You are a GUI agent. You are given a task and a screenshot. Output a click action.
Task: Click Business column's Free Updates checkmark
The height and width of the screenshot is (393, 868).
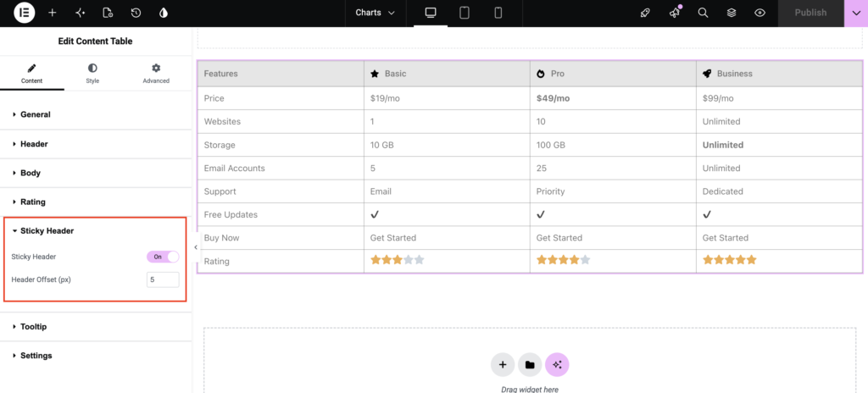pyautogui.click(x=707, y=214)
